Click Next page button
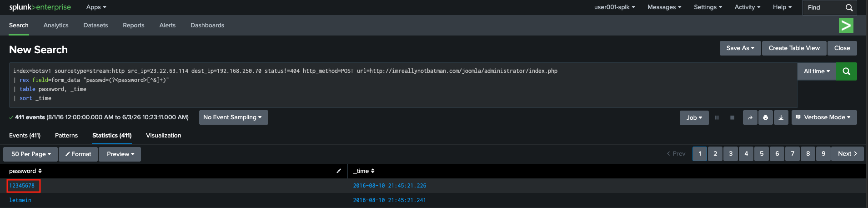Image resolution: width=868 pixels, height=208 pixels. (x=848, y=154)
